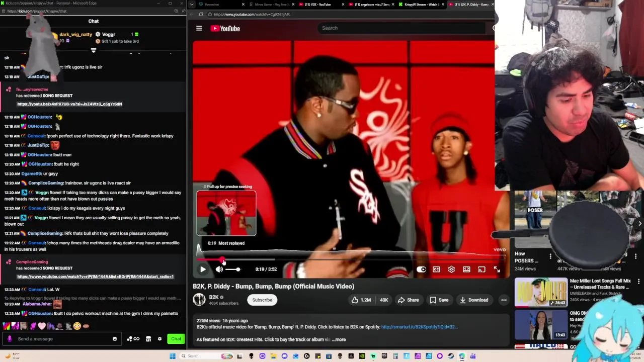This screenshot has width=644, height=362.
Task: Save the video to a playlist
Action: pos(439,300)
